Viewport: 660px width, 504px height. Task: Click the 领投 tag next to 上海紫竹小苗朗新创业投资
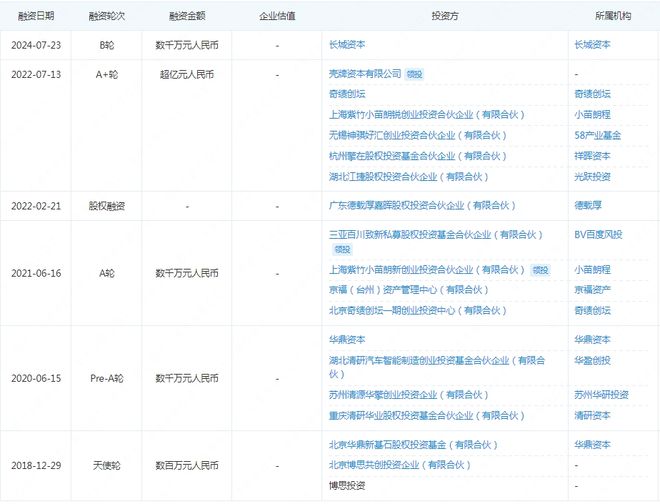(x=541, y=270)
